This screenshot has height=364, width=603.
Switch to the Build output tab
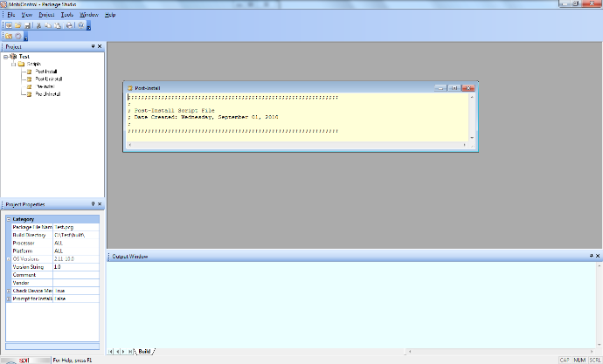(x=144, y=351)
